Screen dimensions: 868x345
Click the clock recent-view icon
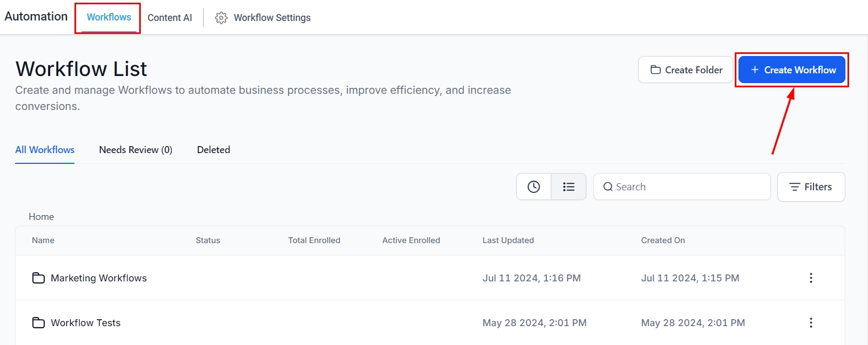point(534,187)
